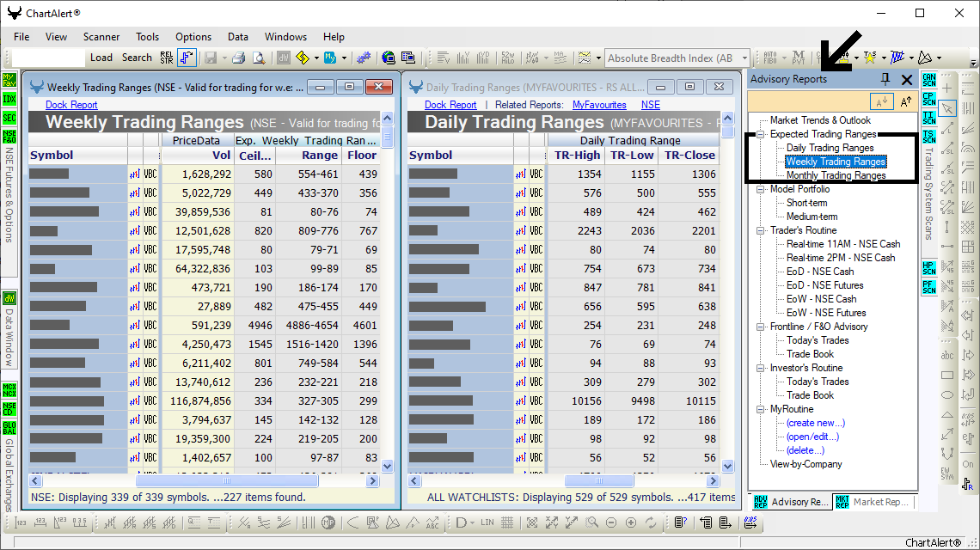Collapse the Model Portfolio tree node

760,189
